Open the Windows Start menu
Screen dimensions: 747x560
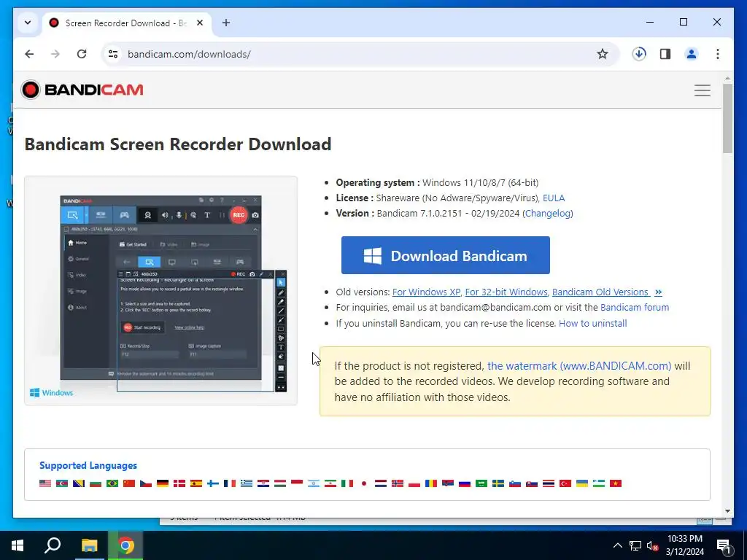(x=18, y=545)
